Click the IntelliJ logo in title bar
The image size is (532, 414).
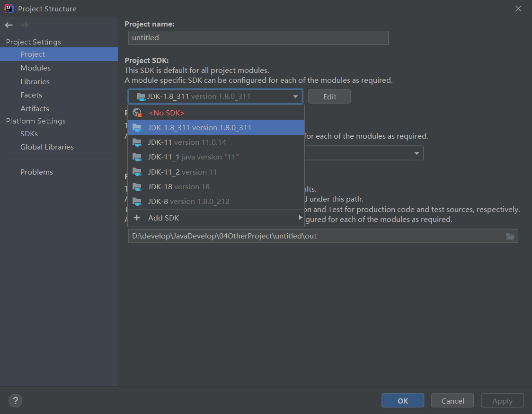pyautogui.click(x=9, y=9)
